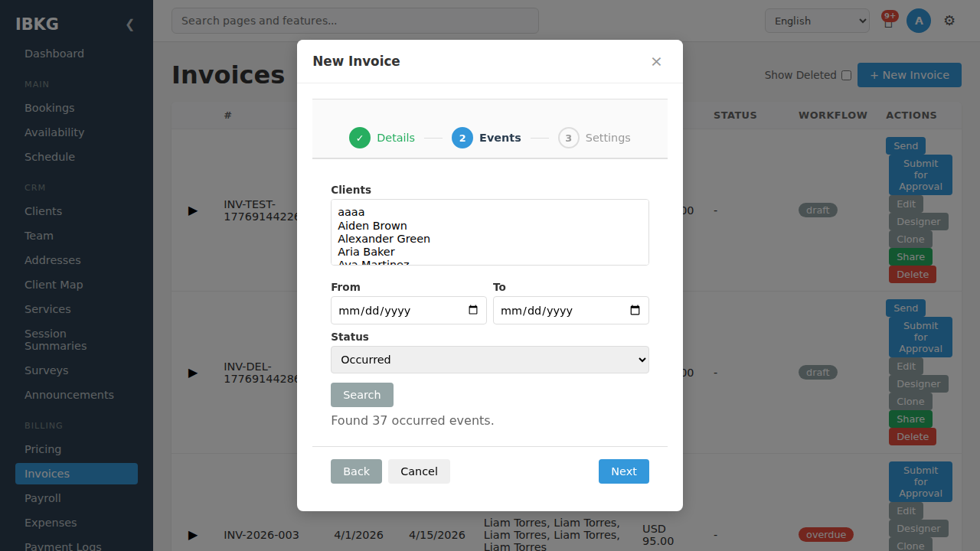Expand the INV-TEST invoice row arrow
This screenshot has width=980, height=551.
[x=193, y=210]
